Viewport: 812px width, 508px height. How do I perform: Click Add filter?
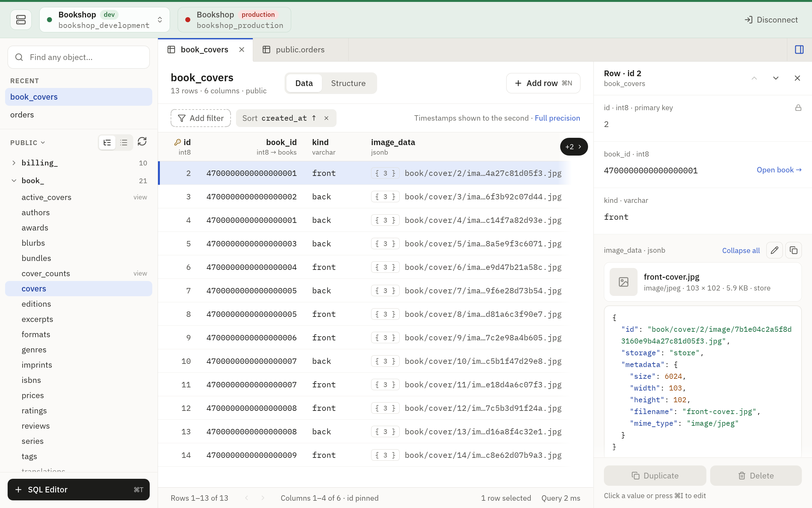201,118
